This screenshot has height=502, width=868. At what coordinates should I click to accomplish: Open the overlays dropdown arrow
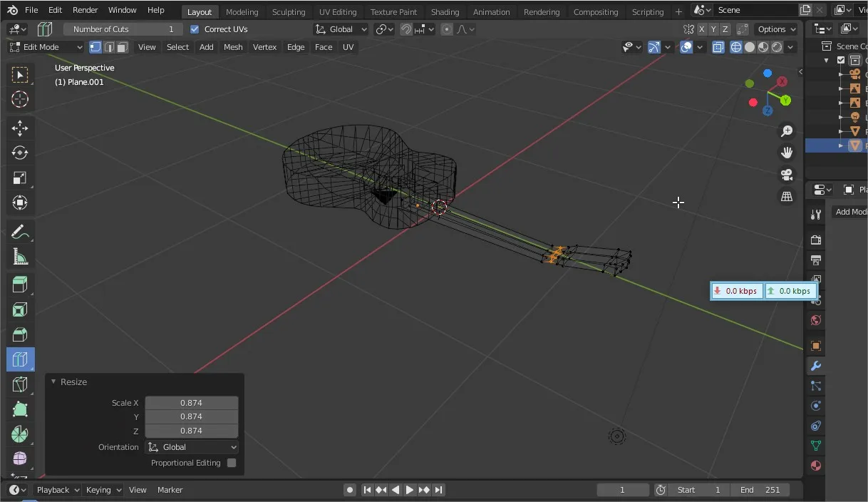tap(700, 47)
